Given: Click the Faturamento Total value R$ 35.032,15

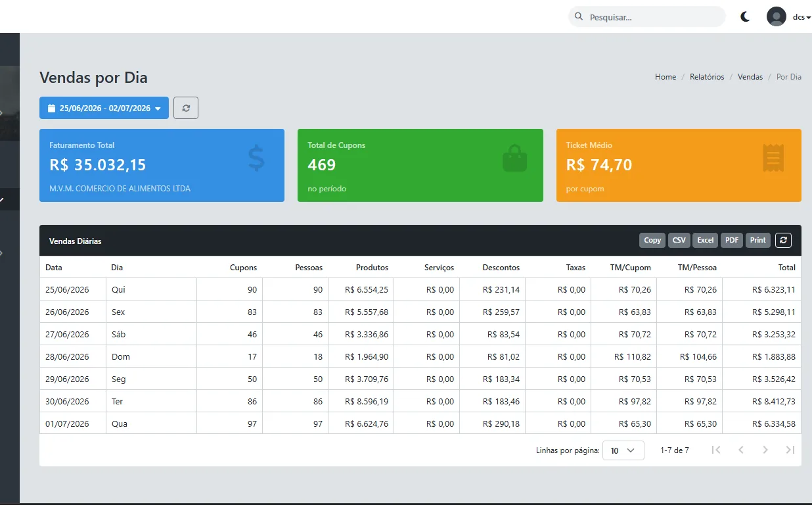Looking at the screenshot, I should tap(98, 164).
